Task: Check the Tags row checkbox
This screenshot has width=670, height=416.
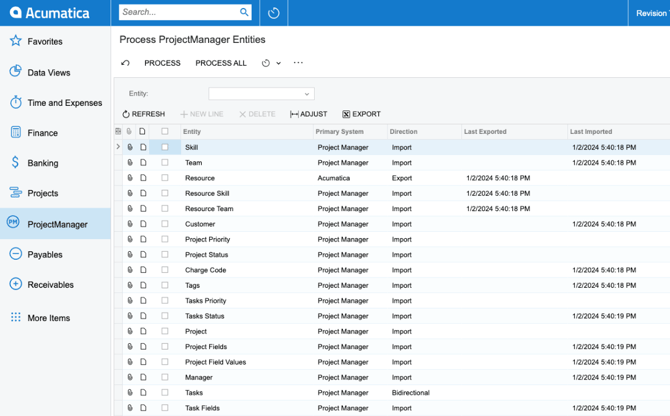Action: tap(165, 285)
